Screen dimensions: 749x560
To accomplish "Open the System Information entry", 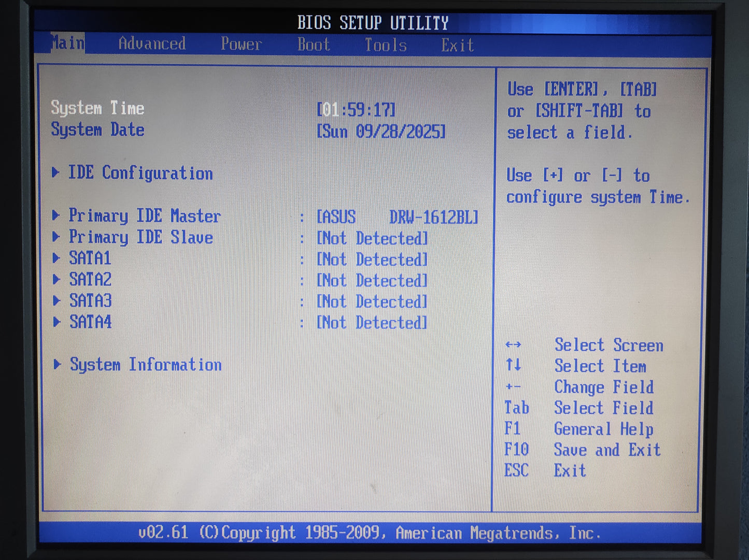I will tap(146, 365).
